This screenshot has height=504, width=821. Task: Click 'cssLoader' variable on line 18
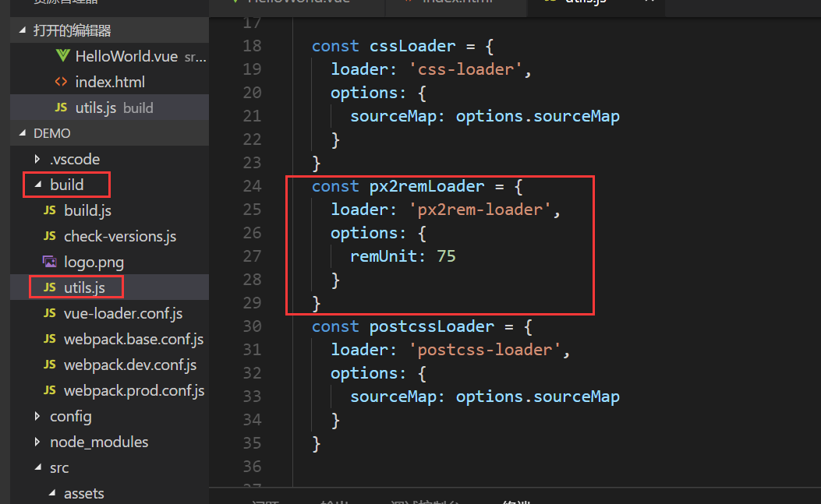(412, 46)
